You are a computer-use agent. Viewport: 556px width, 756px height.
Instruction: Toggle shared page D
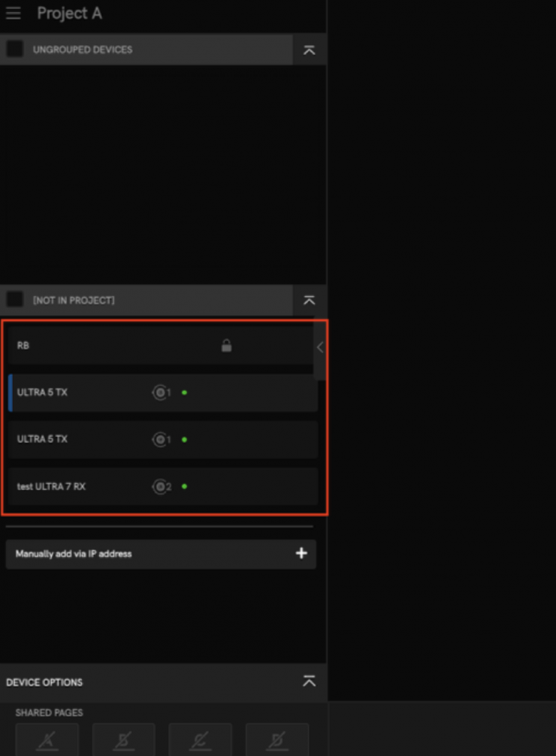[x=277, y=741]
